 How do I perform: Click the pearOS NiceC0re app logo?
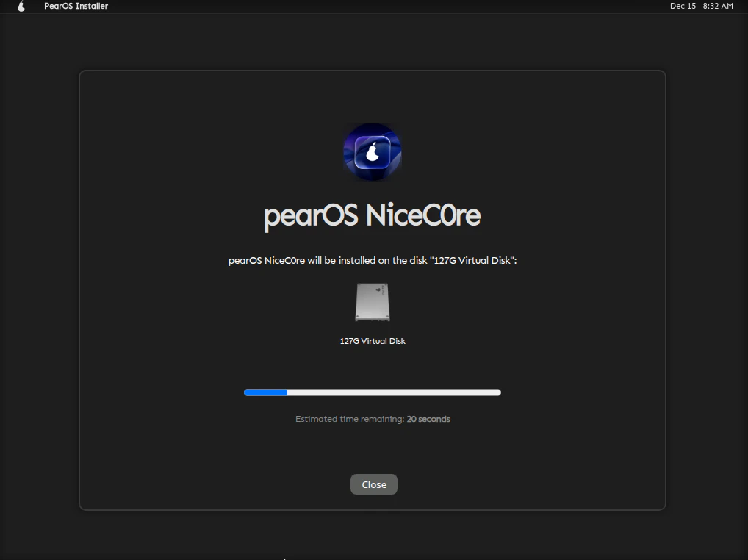[372, 152]
